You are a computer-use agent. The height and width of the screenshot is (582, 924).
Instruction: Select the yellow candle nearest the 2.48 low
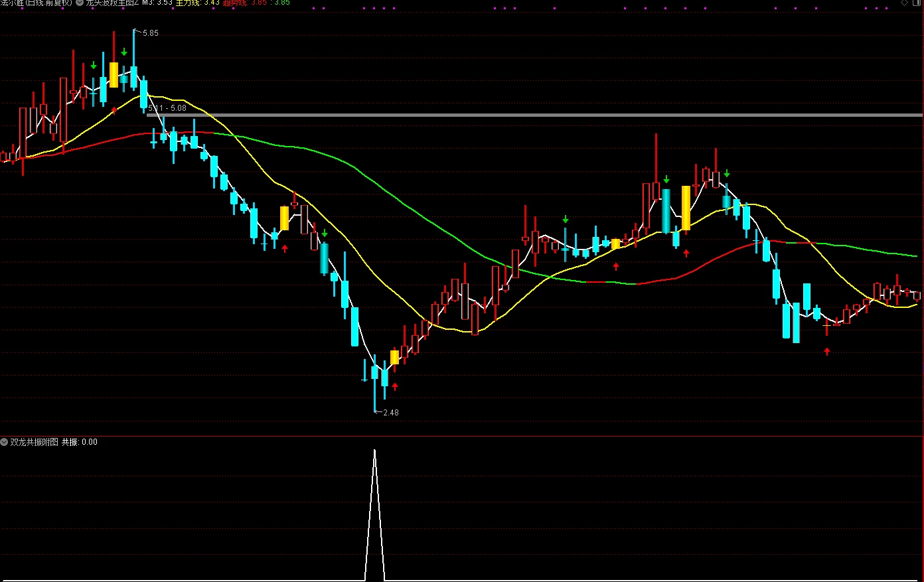click(x=395, y=358)
